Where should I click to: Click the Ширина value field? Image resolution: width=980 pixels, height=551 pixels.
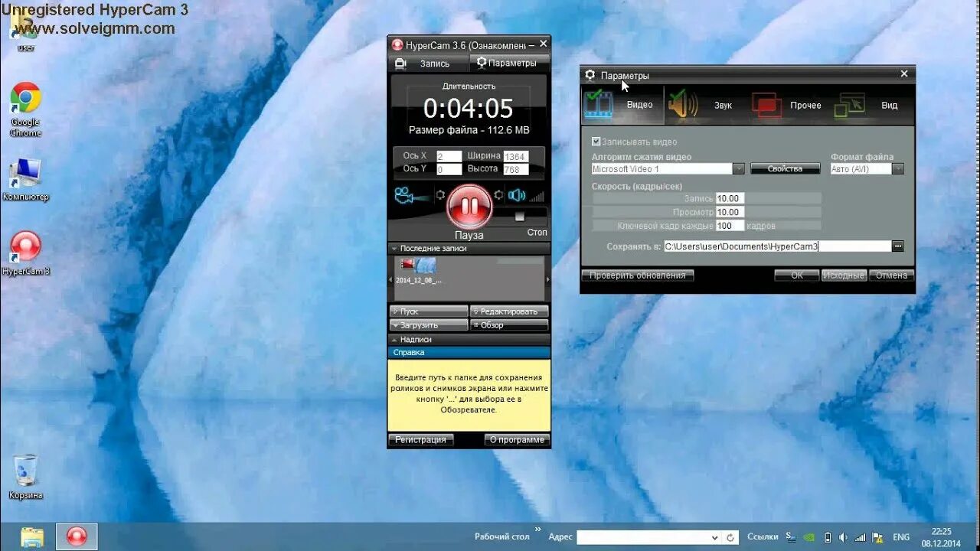coord(516,156)
